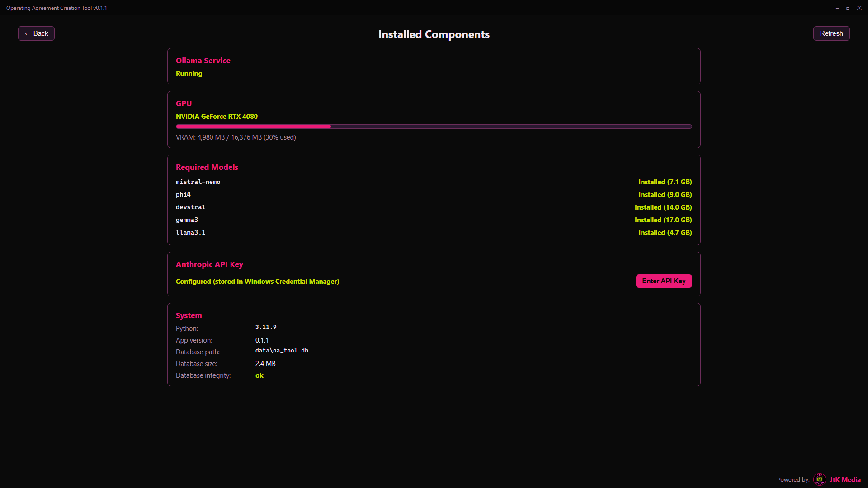The height and width of the screenshot is (488, 868).
Task: Click the VRAM usage progress bar
Action: (x=434, y=127)
